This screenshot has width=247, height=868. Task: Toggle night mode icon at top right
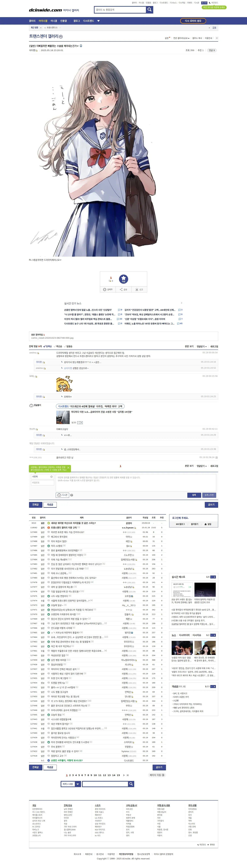click(x=210, y=3)
